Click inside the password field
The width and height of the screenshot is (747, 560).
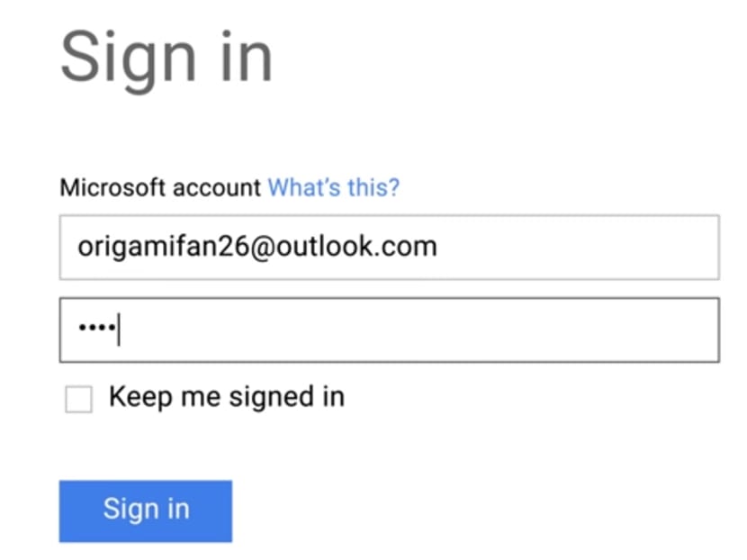coord(389,330)
